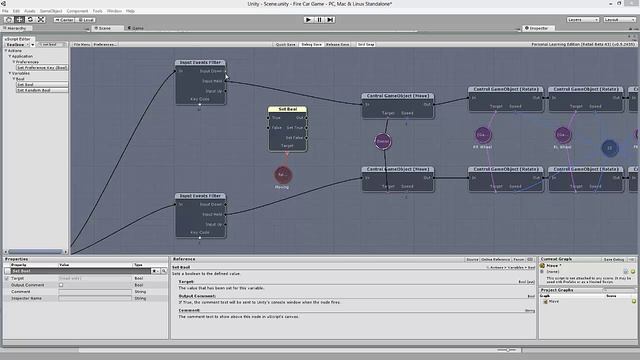
Task: Open the Tools menu
Action: tap(98, 11)
